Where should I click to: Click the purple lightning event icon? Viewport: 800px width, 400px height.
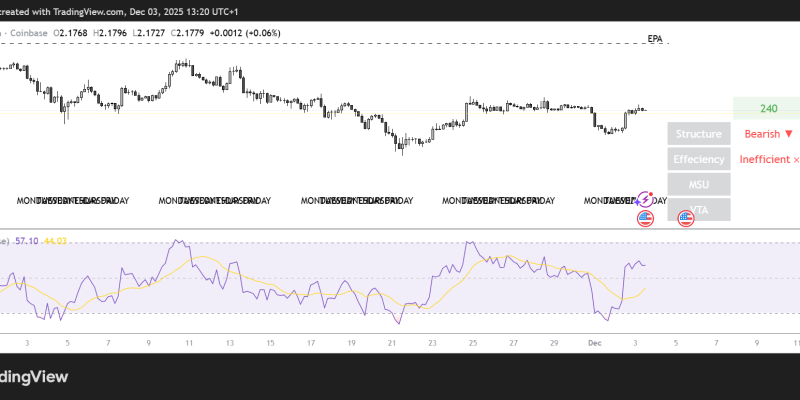tap(645, 200)
